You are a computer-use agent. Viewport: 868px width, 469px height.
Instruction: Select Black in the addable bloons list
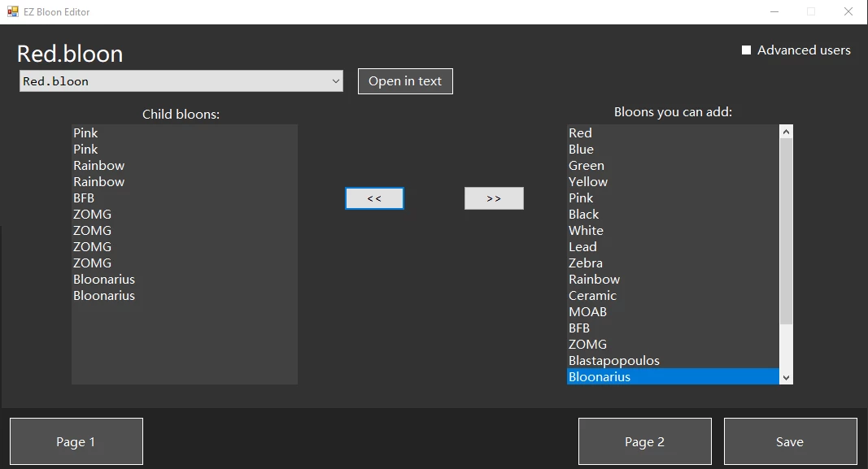(673, 214)
